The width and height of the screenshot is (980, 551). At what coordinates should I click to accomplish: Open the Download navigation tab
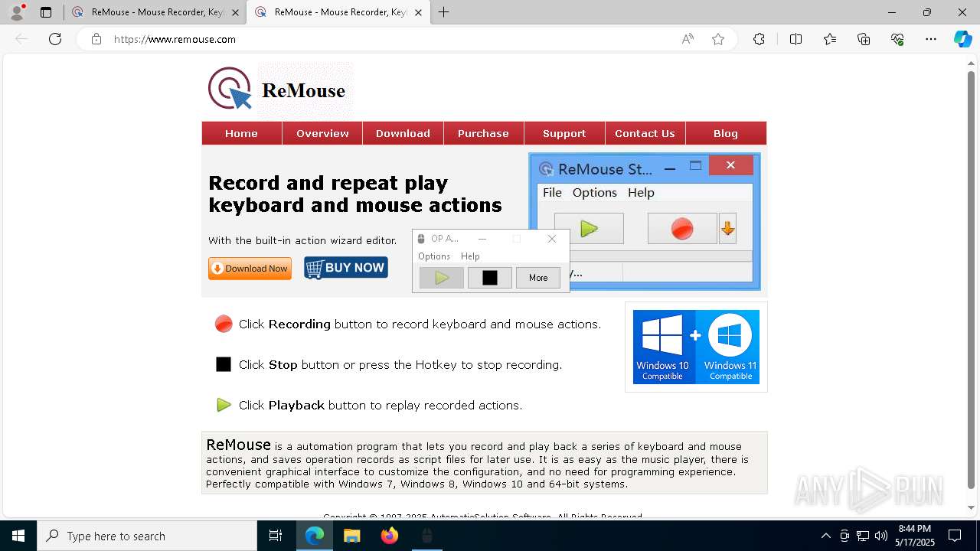[403, 133]
